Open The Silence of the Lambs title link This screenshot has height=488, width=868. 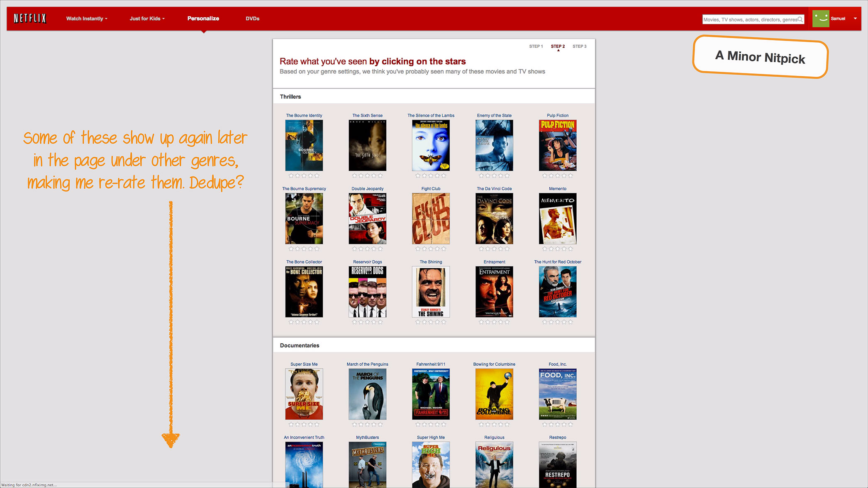(x=431, y=116)
